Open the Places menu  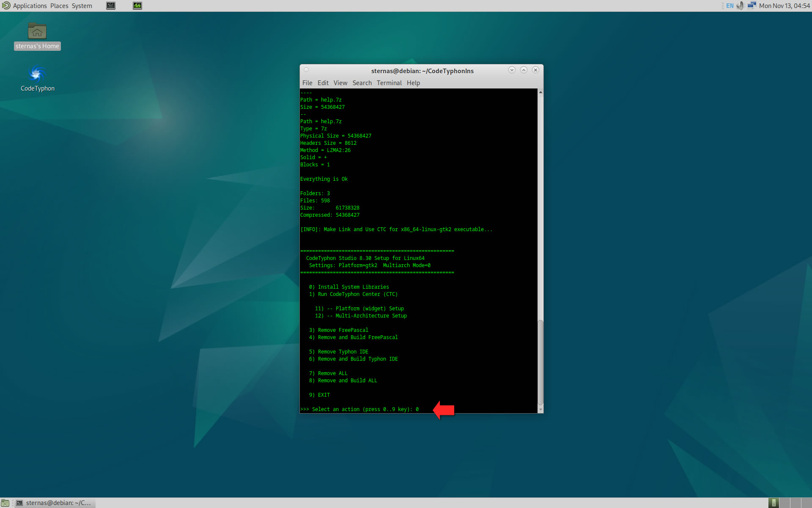pos(59,6)
